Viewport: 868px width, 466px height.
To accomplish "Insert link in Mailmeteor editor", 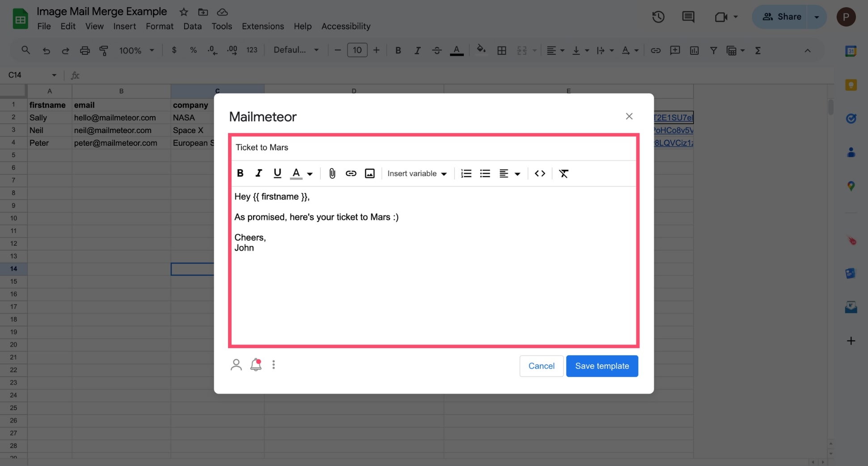I will tap(351, 173).
